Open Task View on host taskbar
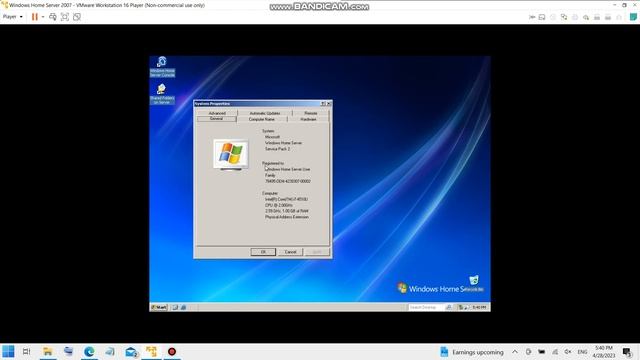This screenshot has height=360, width=640. click(27, 351)
